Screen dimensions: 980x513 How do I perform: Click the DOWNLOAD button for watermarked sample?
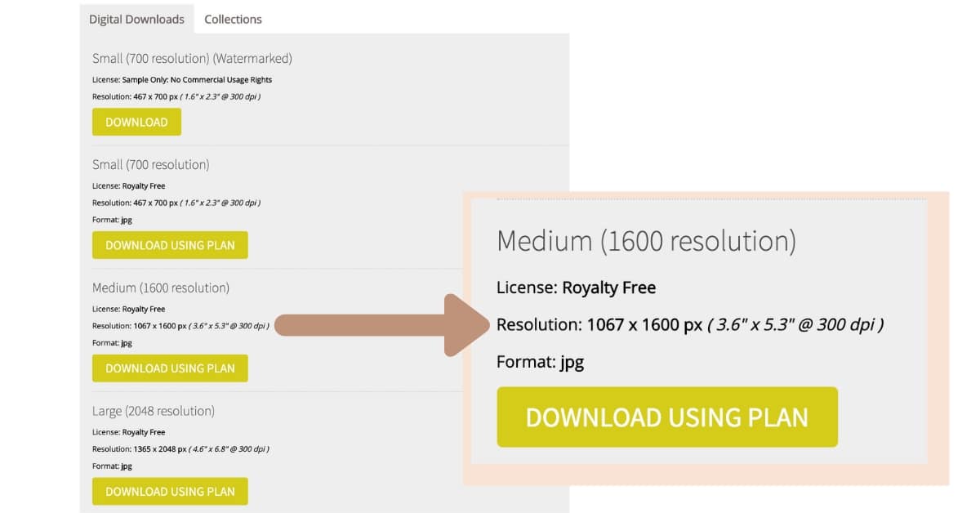click(136, 122)
